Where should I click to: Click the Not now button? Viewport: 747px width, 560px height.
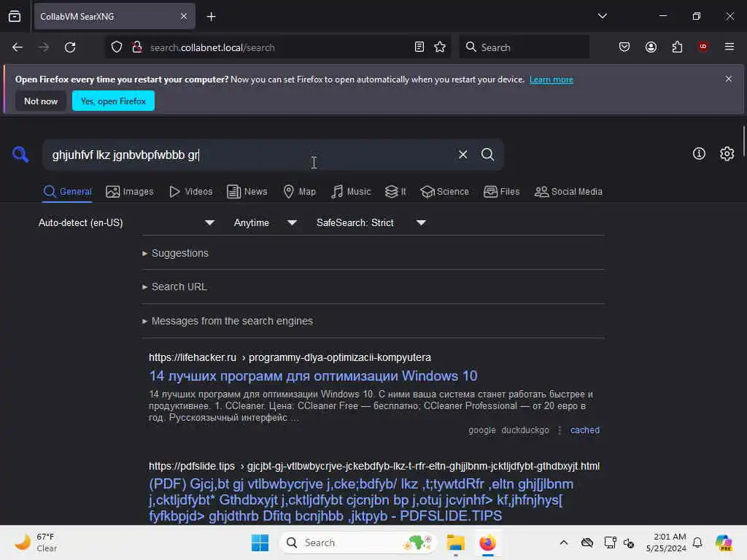(x=41, y=101)
